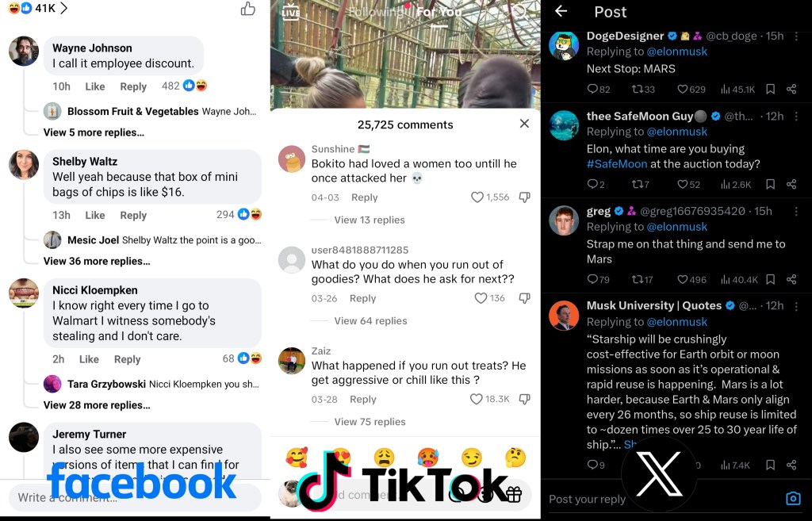Screen dimensions: 812x521
Task: Reply to Wayne Johnson's comment
Action: click(133, 86)
